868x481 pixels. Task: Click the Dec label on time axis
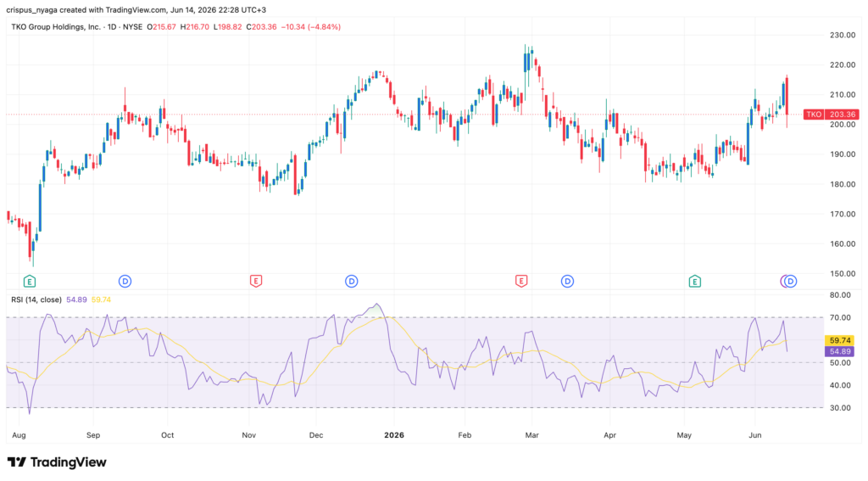click(x=316, y=435)
